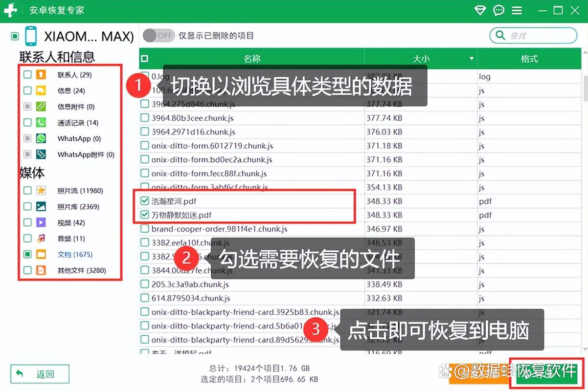Screen dimensions: 588x391
Task: Open the hamburger menu in the title bar
Action: pyautogui.click(x=517, y=10)
